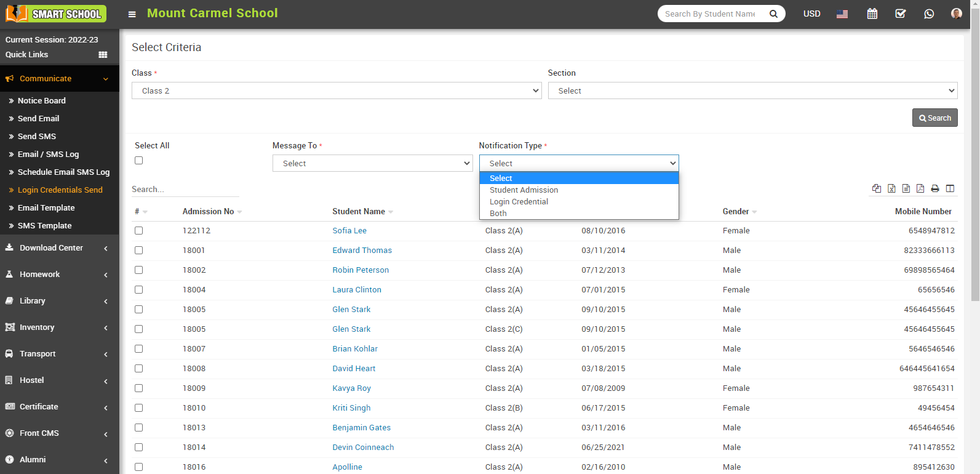This screenshot has height=474, width=980.
Task: Open the column visibility icon
Action: (950, 188)
